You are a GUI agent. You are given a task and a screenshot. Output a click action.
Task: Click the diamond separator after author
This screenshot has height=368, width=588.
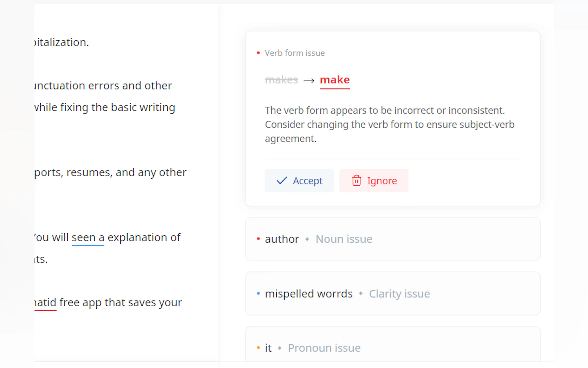307,239
